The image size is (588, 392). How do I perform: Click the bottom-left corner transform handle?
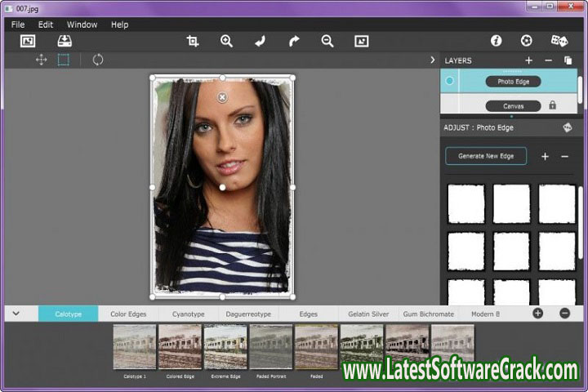click(152, 296)
